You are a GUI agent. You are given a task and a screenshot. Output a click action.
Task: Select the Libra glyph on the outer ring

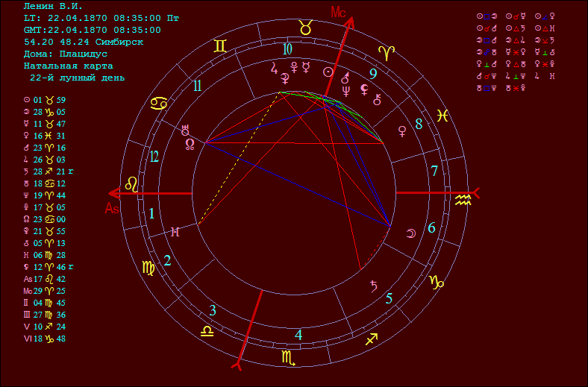(x=206, y=331)
